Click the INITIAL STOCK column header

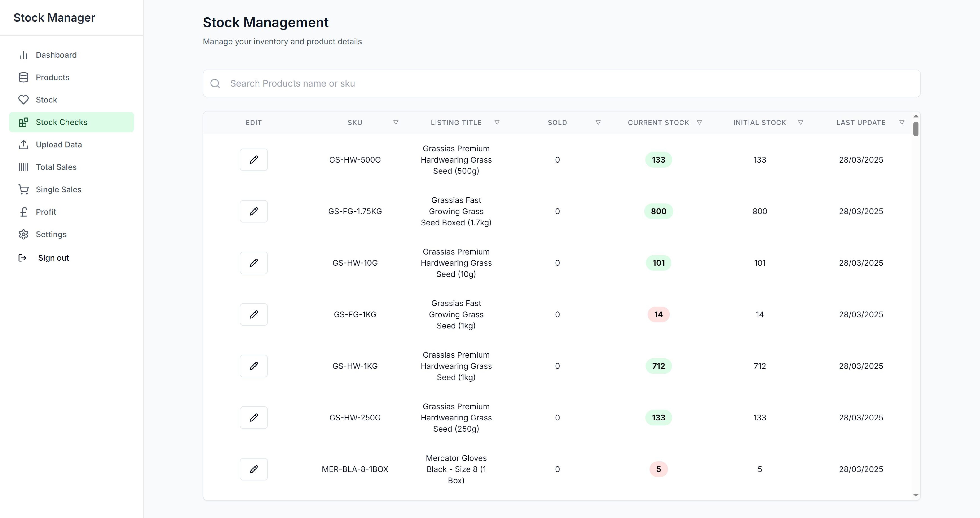(x=760, y=123)
